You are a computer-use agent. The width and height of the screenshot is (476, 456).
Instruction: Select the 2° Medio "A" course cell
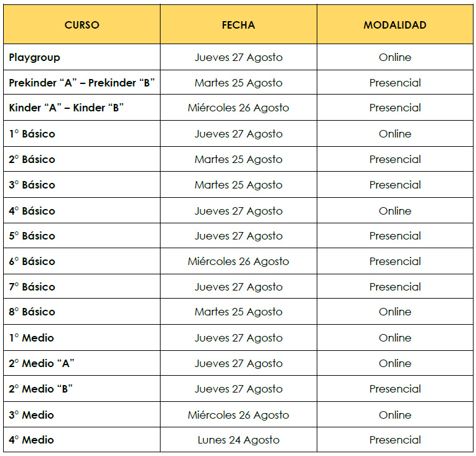(82, 363)
